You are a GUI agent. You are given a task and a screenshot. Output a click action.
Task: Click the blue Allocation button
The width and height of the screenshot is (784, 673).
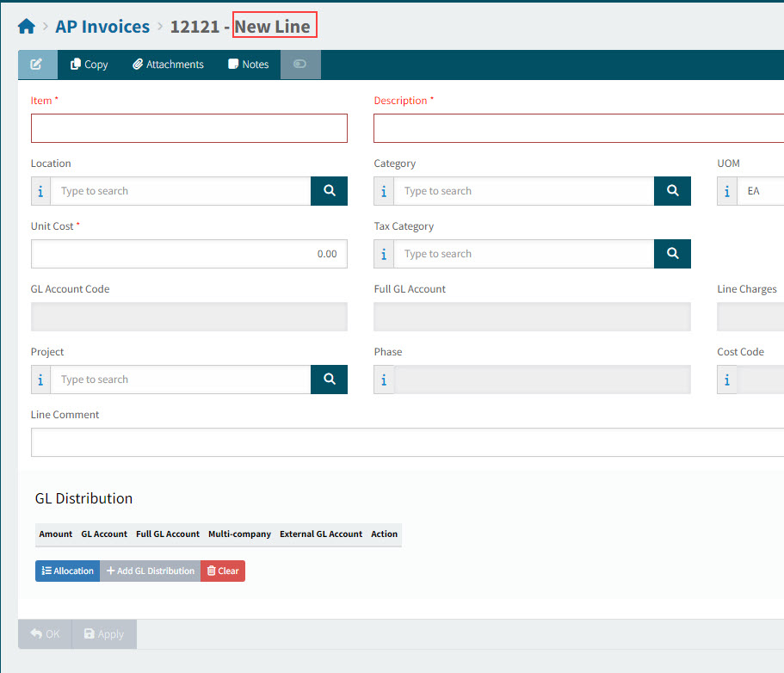point(67,571)
